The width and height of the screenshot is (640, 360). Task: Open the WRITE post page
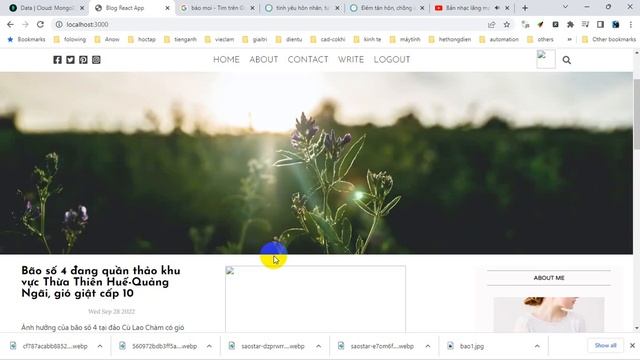[x=351, y=60]
